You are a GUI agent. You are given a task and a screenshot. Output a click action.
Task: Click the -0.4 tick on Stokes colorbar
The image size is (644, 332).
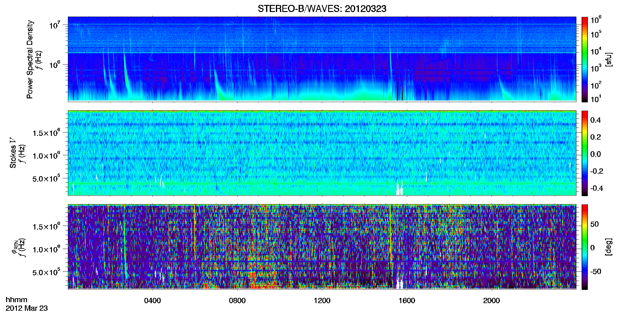point(597,188)
